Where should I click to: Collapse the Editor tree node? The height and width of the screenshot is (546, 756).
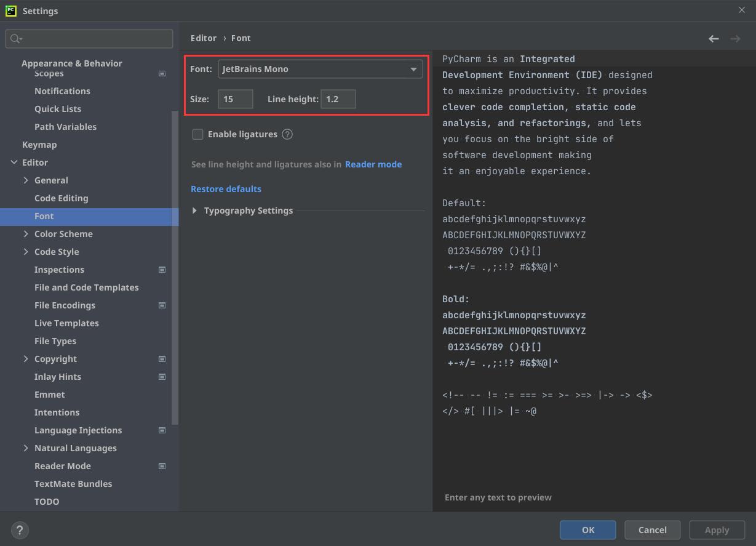click(x=14, y=163)
